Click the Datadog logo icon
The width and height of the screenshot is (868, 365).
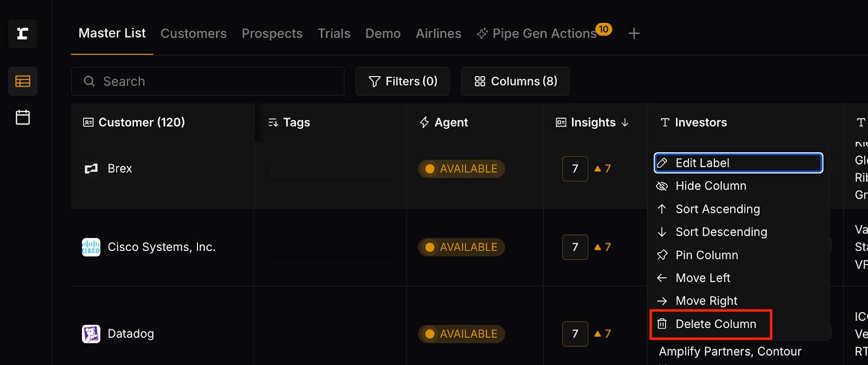pyautogui.click(x=91, y=333)
